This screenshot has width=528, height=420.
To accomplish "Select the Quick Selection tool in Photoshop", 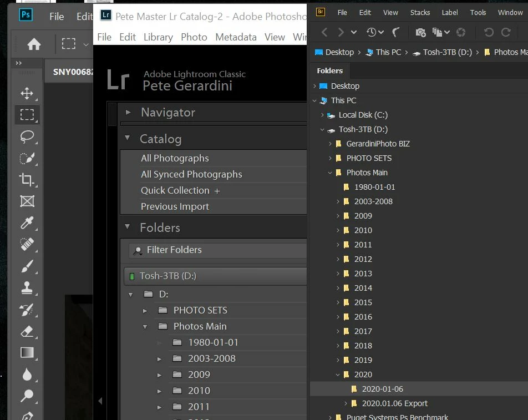I will (x=27, y=158).
